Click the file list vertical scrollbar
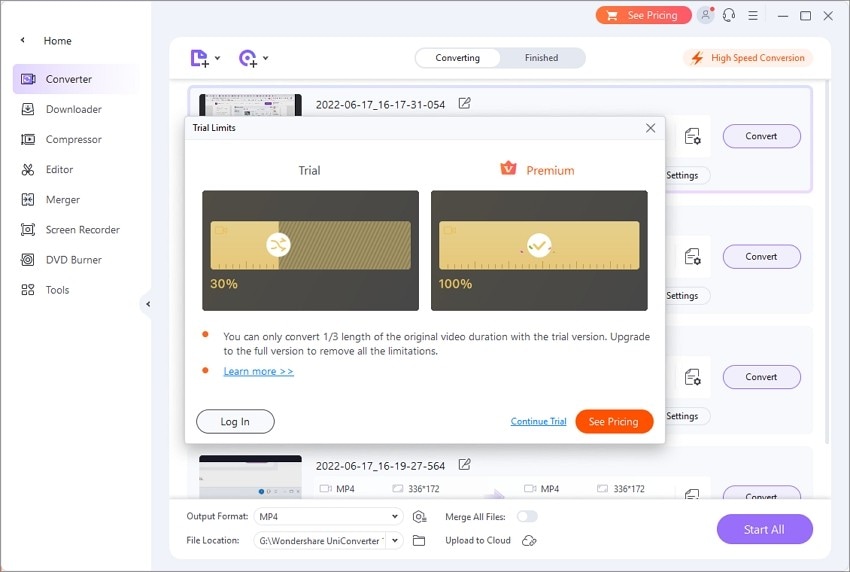Image resolution: width=850 pixels, height=572 pixels. [827, 262]
